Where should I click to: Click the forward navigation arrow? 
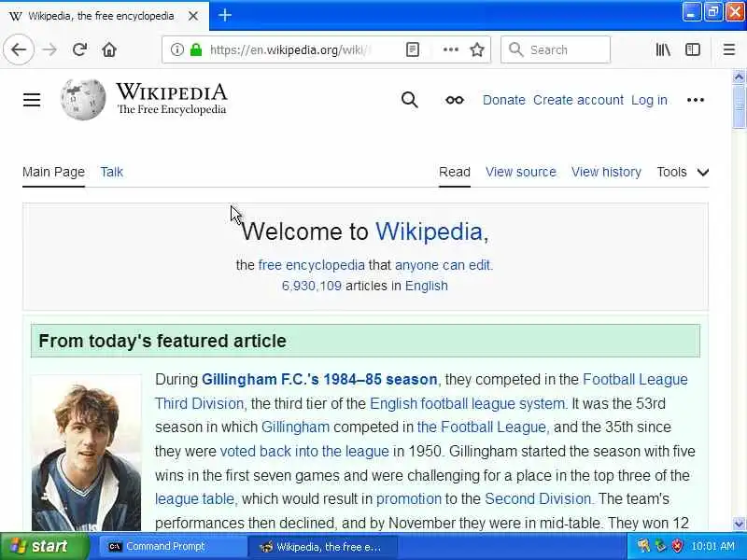coord(49,49)
